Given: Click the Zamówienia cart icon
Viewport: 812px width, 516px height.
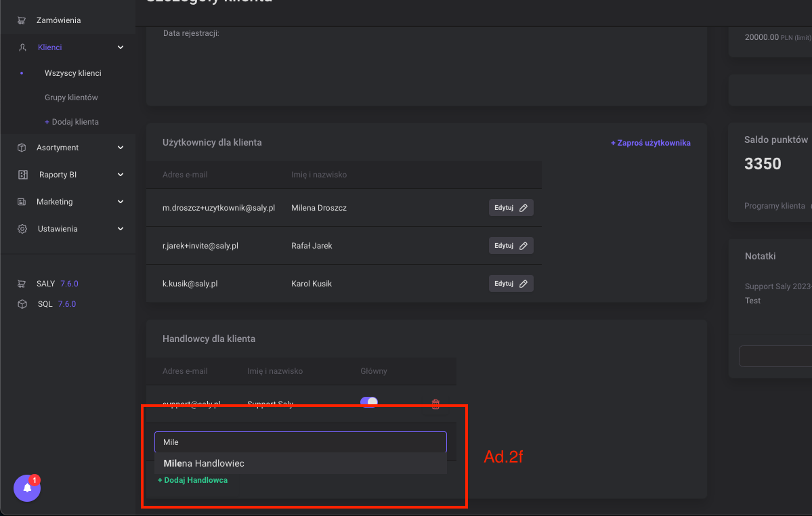Looking at the screenshot, I should pos(22,20).
